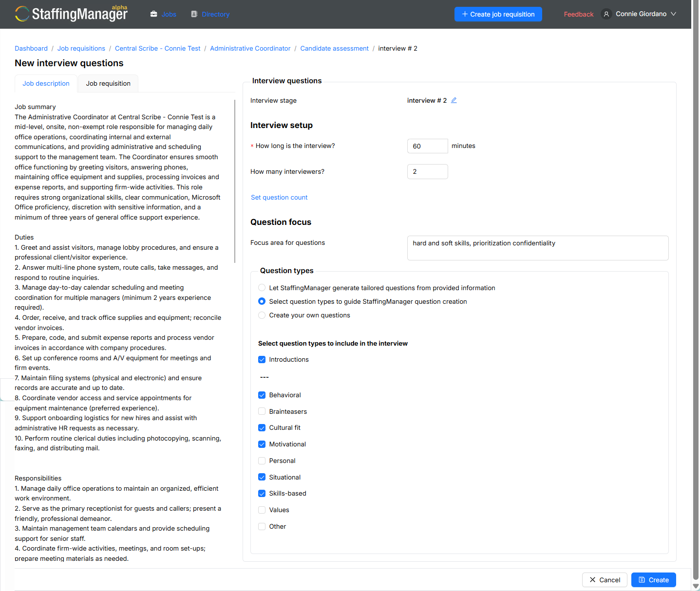Go to Candidate assessment breadcrumb
The width and height of the screenshot is (700, 591).
tap(335, 48)
